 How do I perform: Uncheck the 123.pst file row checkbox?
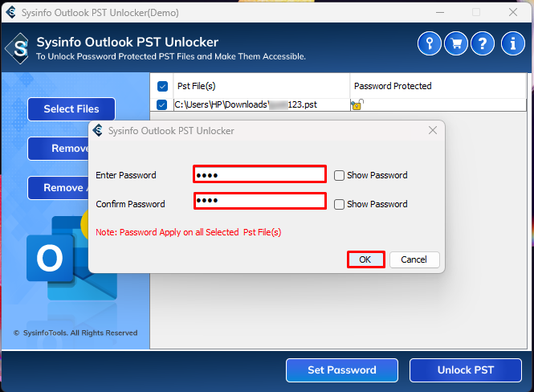(x=162, y=104)
